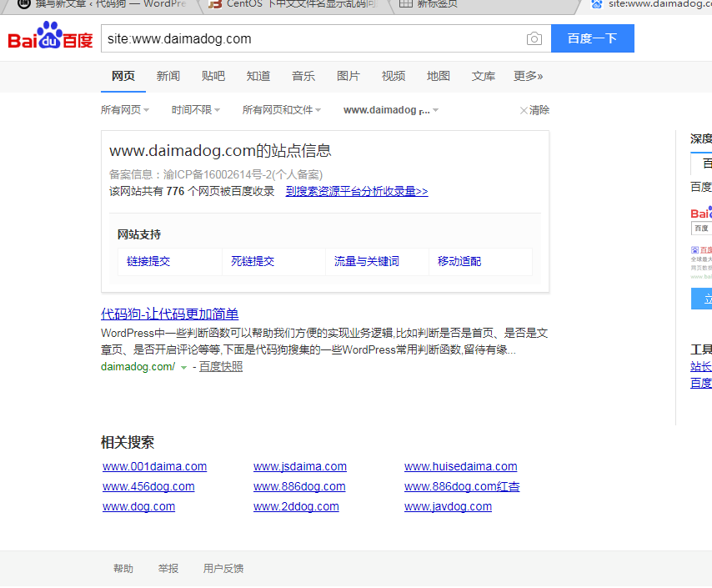
Task: Click related search www.dog.com
Action: click(138, 506)
